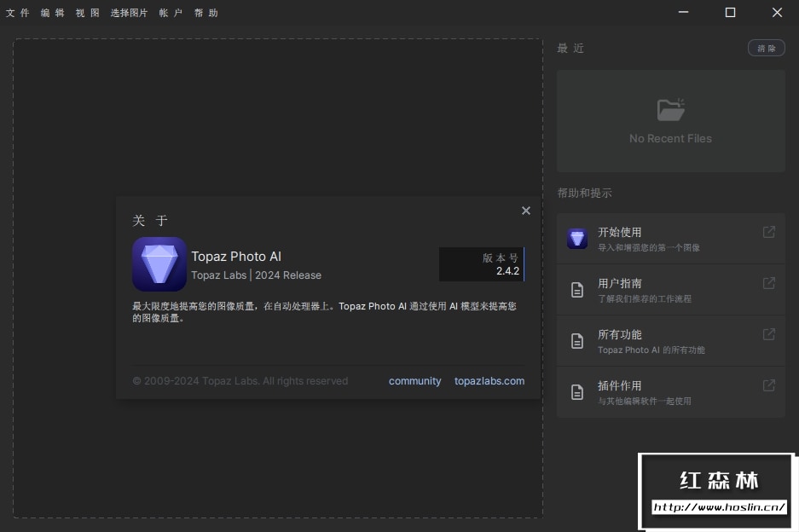Click the document icon beside 插件作用
This screenshot has width=799, height=532.
coord(576,392)
